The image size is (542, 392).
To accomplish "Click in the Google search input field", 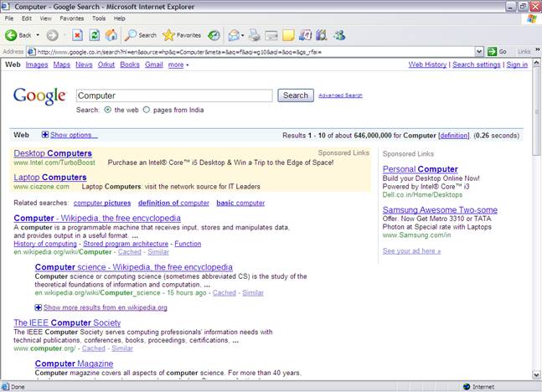I will (x=174, y=95).
